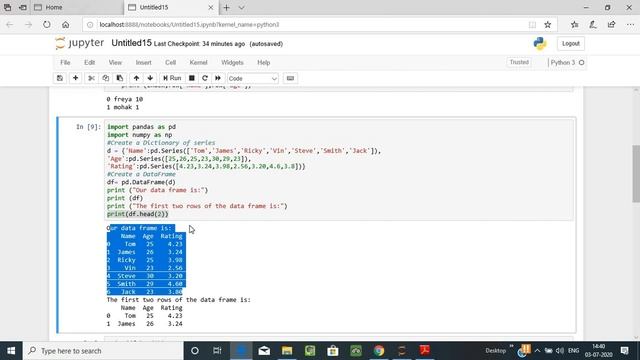Open Mail app from the taskbar
This screenshot has height=360, width=640.
264,351
